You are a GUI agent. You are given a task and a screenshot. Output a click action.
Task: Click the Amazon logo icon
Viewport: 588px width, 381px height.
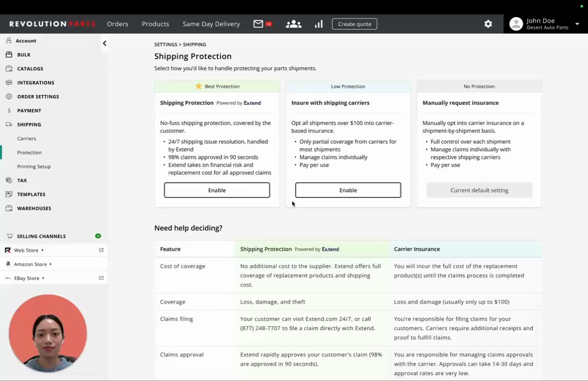pos(8,264)
